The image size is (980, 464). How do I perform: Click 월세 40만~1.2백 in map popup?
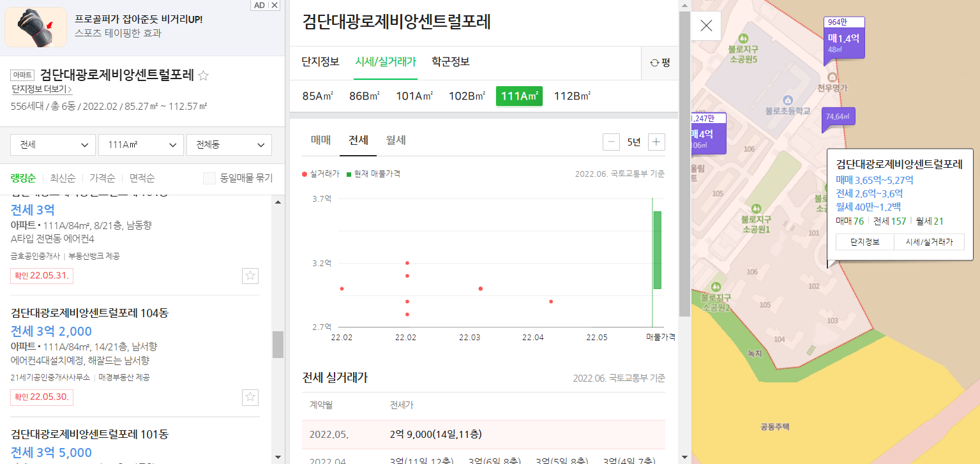coord(868,207)
